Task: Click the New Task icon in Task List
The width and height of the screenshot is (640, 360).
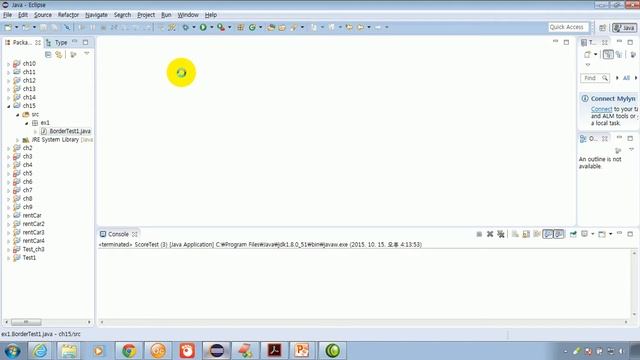Action: coord(587,54)
